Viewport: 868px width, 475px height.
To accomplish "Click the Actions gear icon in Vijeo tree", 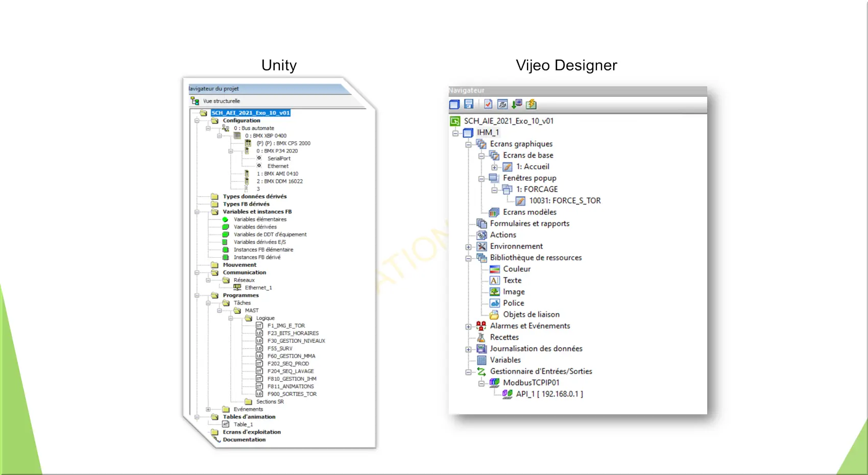I will click(x=481, y=235).
